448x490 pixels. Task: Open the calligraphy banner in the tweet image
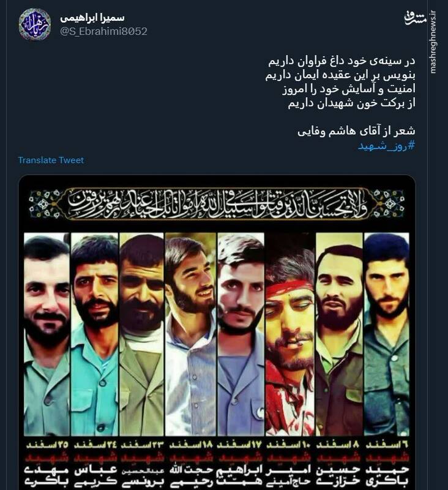tap(218, 204)
